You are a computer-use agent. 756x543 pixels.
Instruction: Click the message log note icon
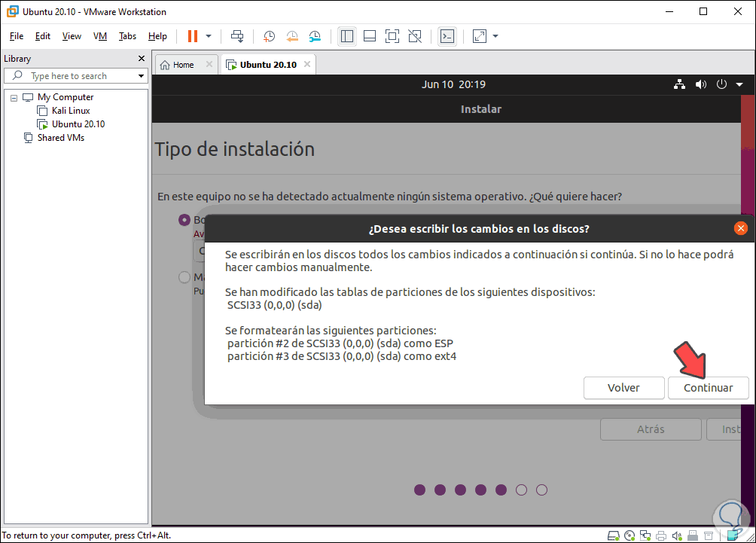(733, 535)
